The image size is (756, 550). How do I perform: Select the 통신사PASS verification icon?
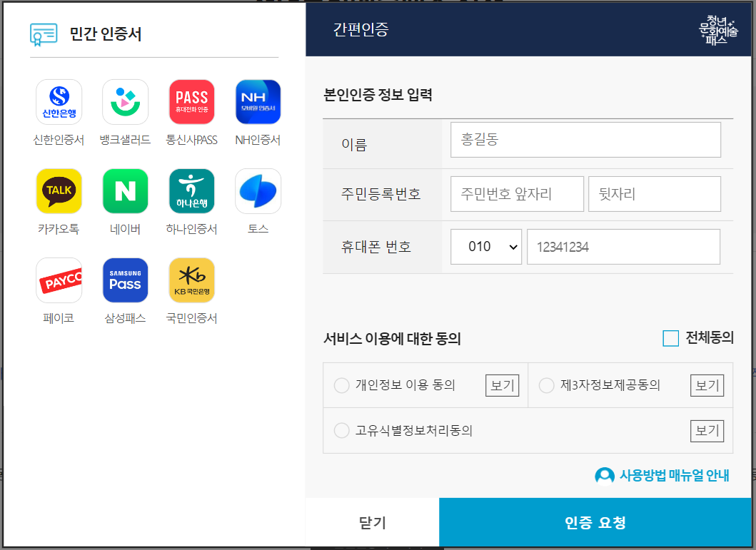(191, 101)
